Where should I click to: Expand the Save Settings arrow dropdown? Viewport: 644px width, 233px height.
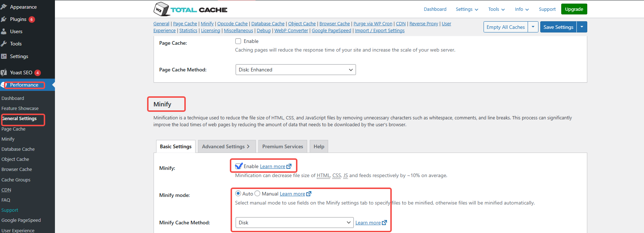click(582, 27)
